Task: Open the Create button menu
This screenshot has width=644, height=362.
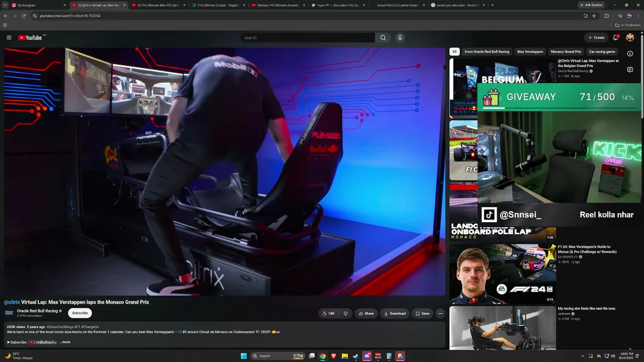Action: click(x=597, y=38)
